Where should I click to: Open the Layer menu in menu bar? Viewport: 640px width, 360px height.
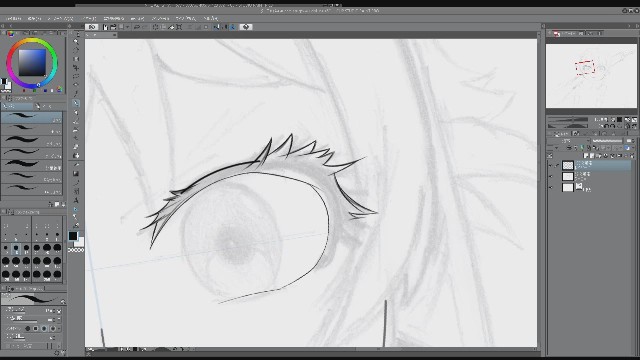click(x=89, y=18)
